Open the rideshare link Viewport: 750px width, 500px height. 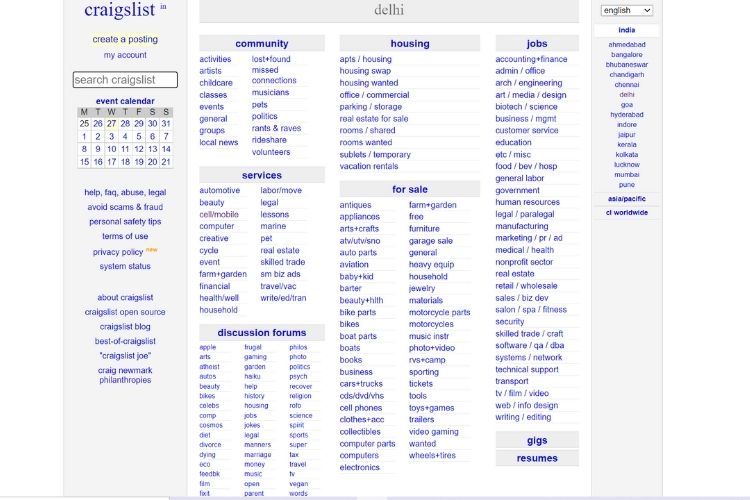click(x=269, y=140)
